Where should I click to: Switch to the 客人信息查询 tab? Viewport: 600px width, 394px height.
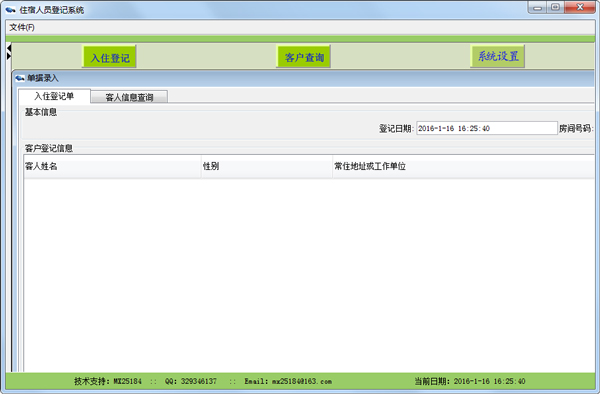(x=129, y=97)
